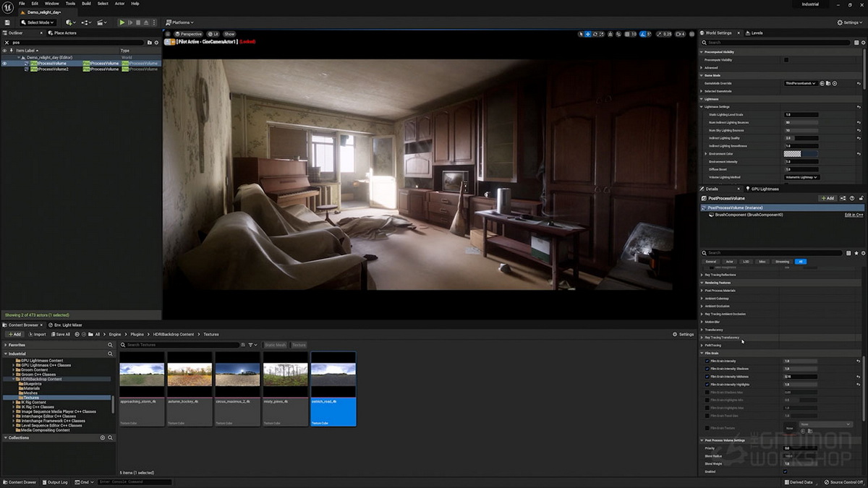Click the Stop simulation button

138,22
